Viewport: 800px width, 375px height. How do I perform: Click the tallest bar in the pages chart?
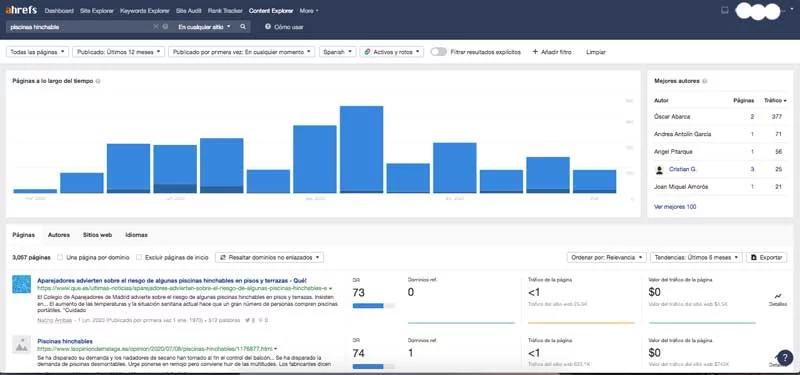pyautogui.click(x=361, y=149)
